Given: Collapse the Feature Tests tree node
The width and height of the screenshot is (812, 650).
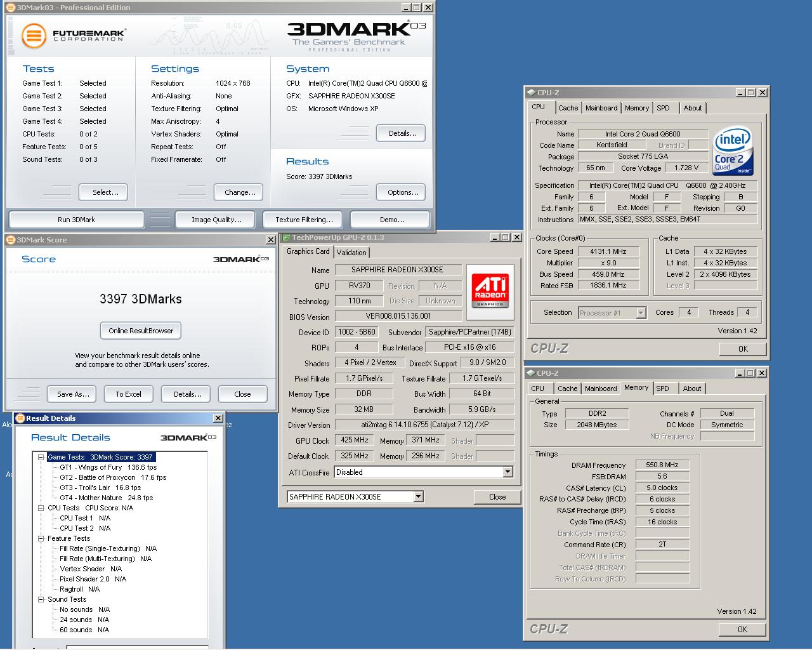Looking at the screenshot, I should [41, 538].
